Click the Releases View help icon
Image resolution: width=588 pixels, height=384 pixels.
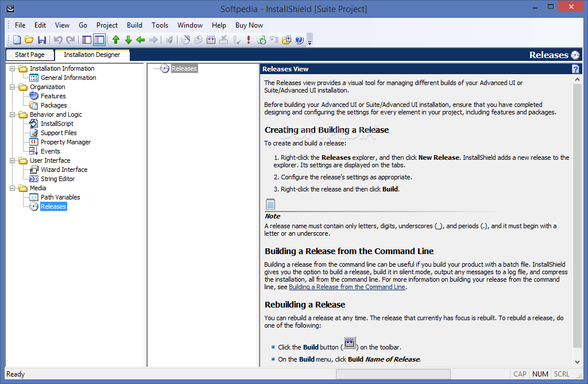coord(575,68)
